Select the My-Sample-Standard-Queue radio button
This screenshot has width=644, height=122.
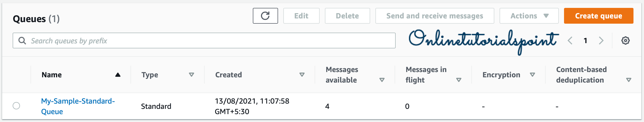[x=16, y=106]
